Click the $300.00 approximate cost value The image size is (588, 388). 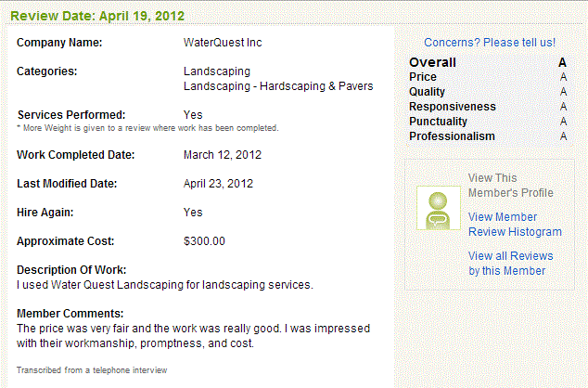204,241
